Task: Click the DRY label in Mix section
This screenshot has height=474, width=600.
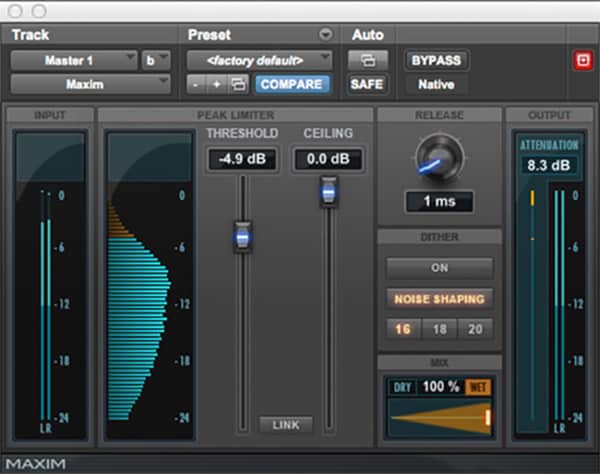Action: [402, 388]
